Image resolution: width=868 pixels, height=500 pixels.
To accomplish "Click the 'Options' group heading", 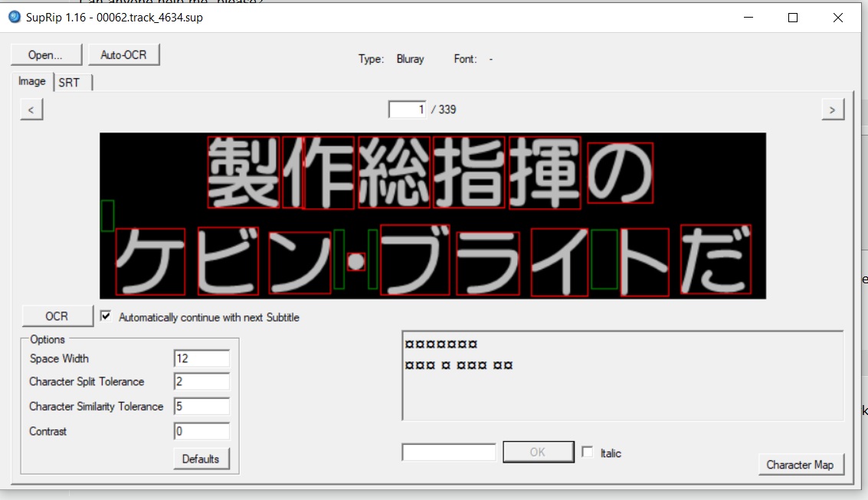I will [x=47, y=340].
